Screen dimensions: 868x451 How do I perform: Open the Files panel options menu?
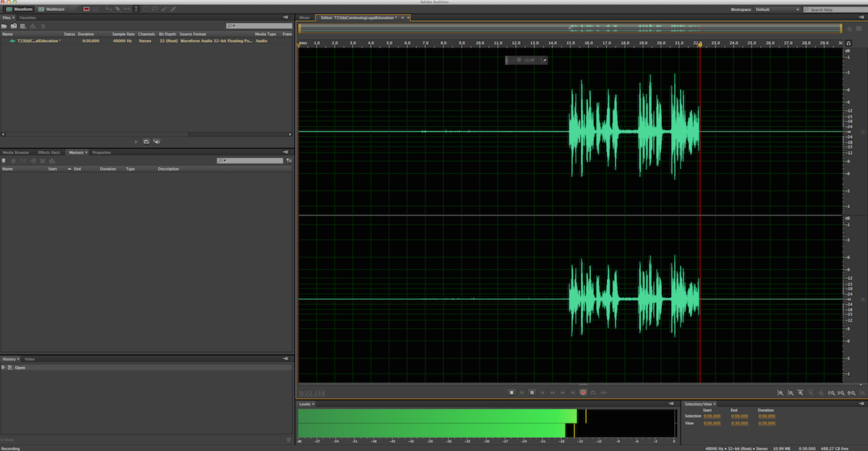point(287,17)
